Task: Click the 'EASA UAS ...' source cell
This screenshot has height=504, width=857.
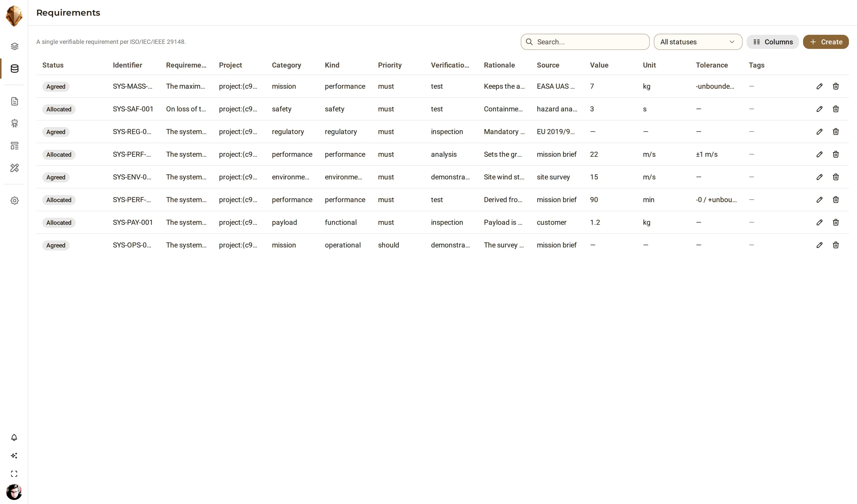Action: pos(556,86)
